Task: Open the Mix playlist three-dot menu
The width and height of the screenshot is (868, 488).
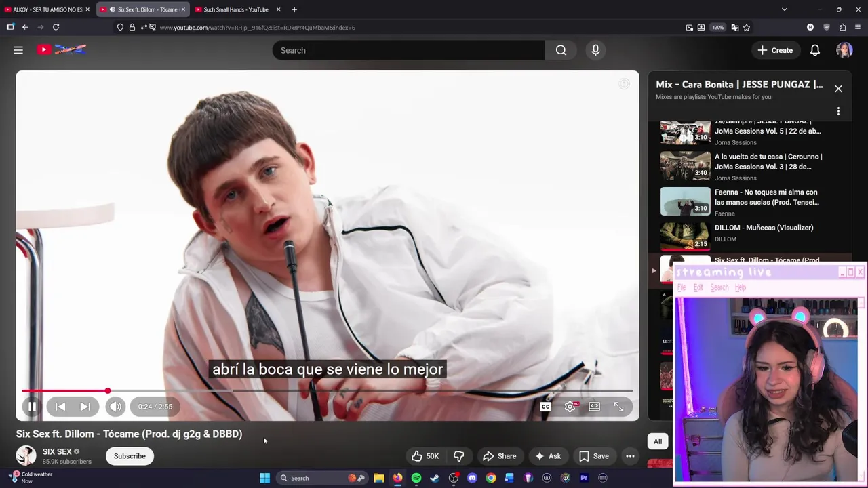Action: [x=838, y=111]
